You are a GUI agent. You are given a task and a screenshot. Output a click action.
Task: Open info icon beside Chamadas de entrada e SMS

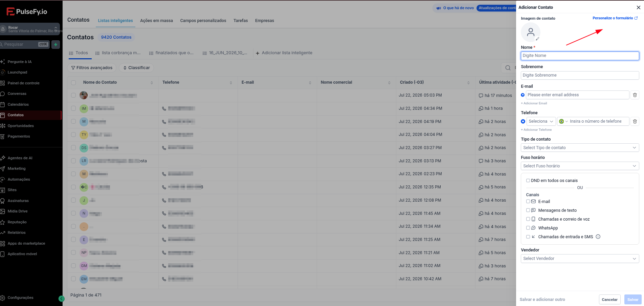(598, 237)
